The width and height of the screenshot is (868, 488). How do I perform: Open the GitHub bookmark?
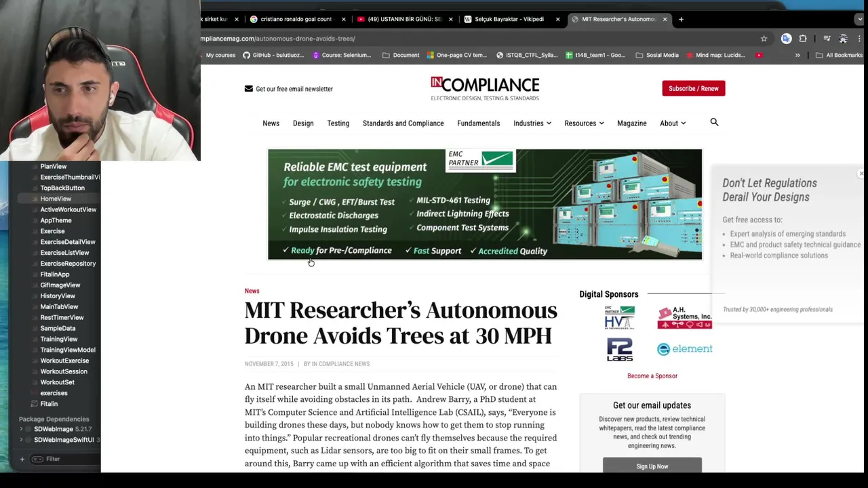click(x=273, y=55)
